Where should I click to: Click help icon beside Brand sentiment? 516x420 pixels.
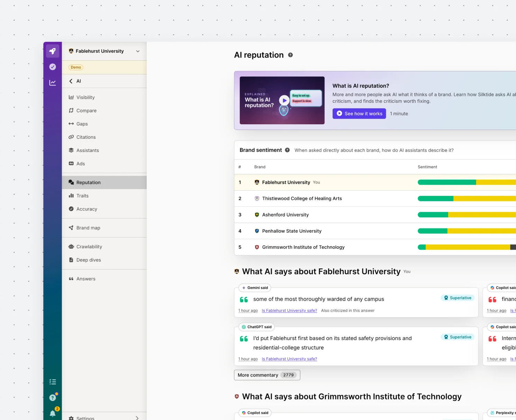click(287, 150)
